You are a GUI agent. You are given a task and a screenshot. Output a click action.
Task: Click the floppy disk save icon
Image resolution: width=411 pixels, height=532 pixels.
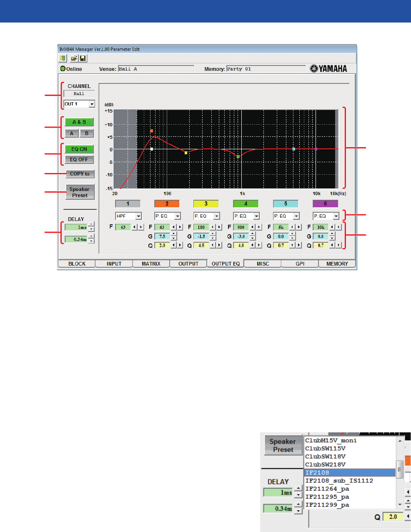click(x=83, y=58)
